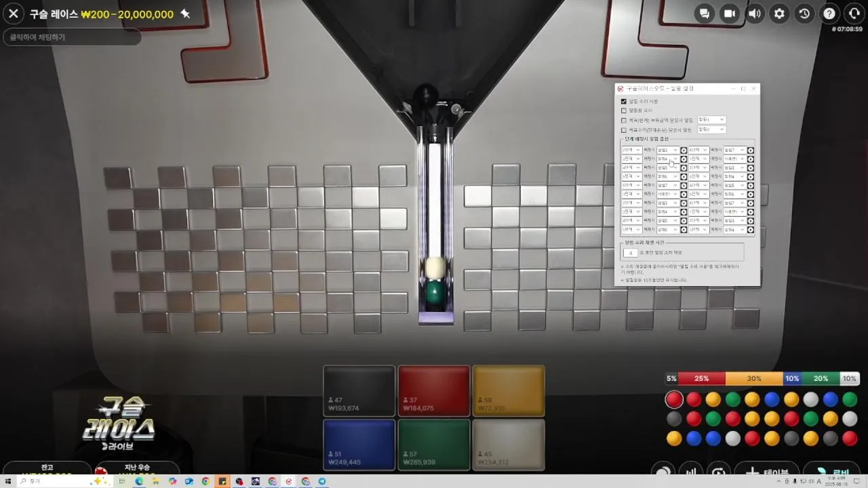Open the 2단계 dropdown in first alert row

pyautogui.click(x=631, y=150)
